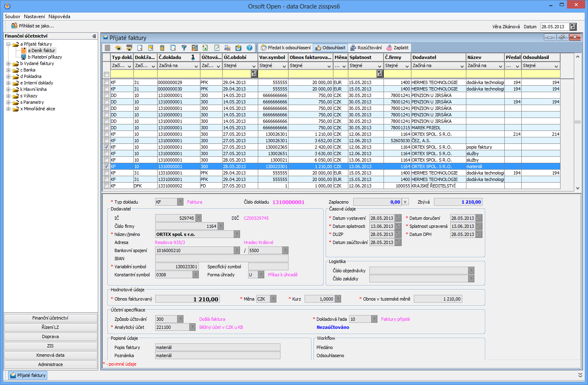
Task: Open the Dokladová řada 10 dropdown
Action: tap(374, 319)
